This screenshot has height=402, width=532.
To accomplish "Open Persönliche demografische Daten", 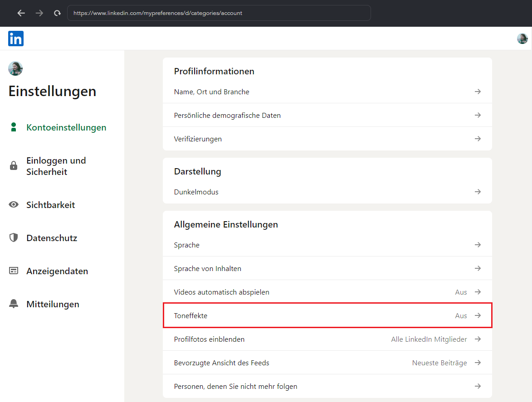I will point(327,116).
